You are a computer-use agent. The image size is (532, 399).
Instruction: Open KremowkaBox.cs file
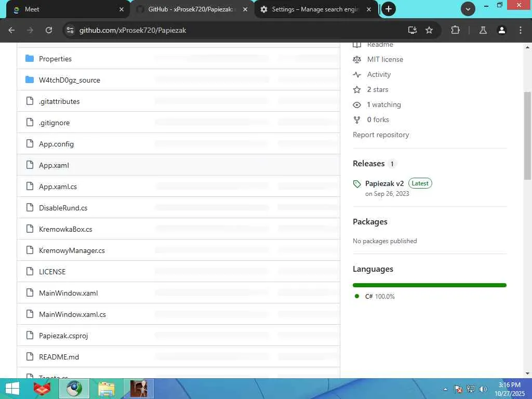click(x=65, y=229)
